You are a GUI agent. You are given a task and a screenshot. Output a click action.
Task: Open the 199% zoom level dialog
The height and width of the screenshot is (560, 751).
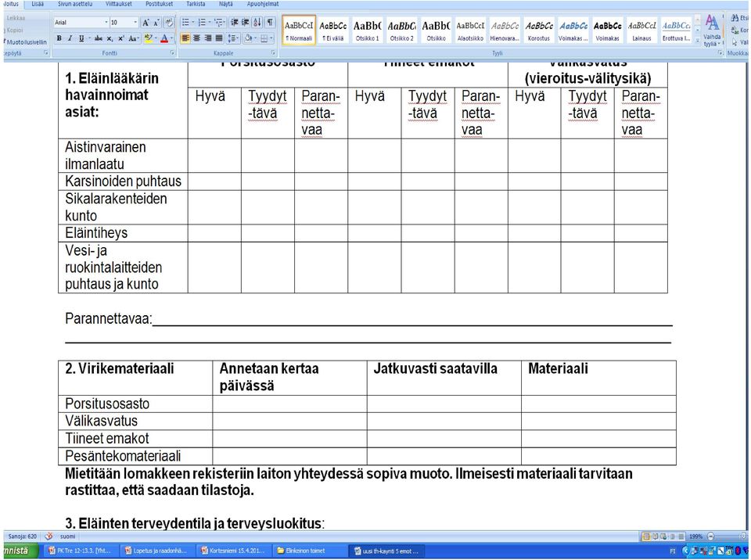[696, 537]
